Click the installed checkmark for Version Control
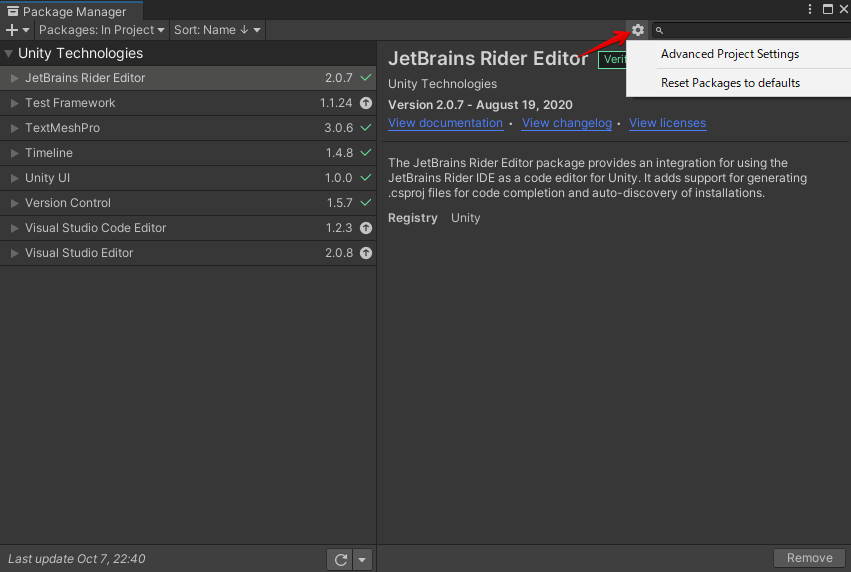The height and width of the screenshot is (572, 851). [366, 202]
